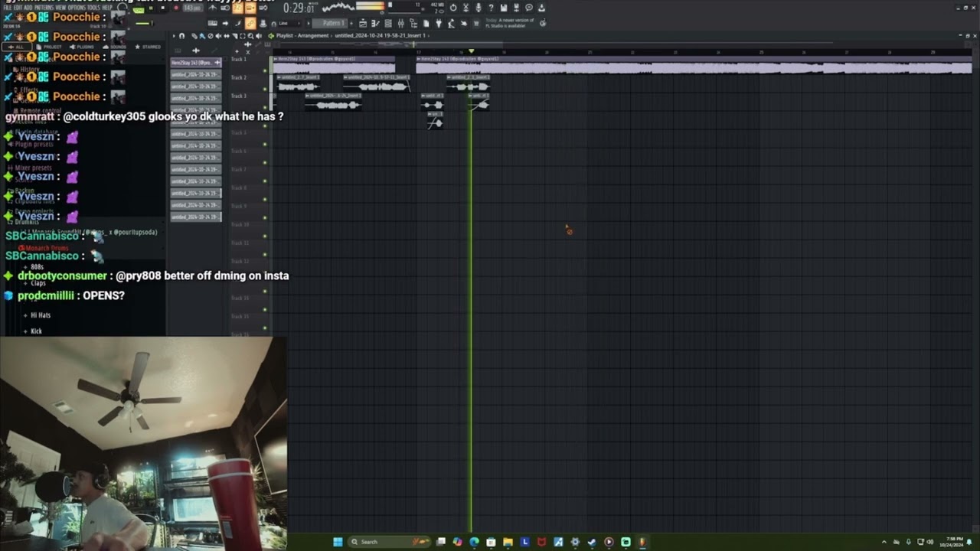Open the Claps folder in browser
Image resolution: width=980 pixels, height=551 pixels.
[x=38, y=283]
